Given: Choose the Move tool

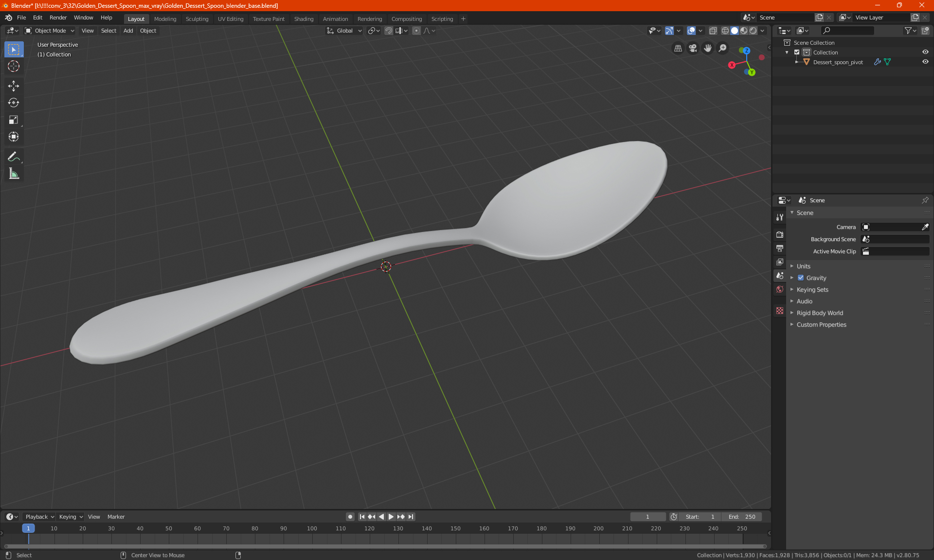Looking at the screenshot, I should 14,86.
